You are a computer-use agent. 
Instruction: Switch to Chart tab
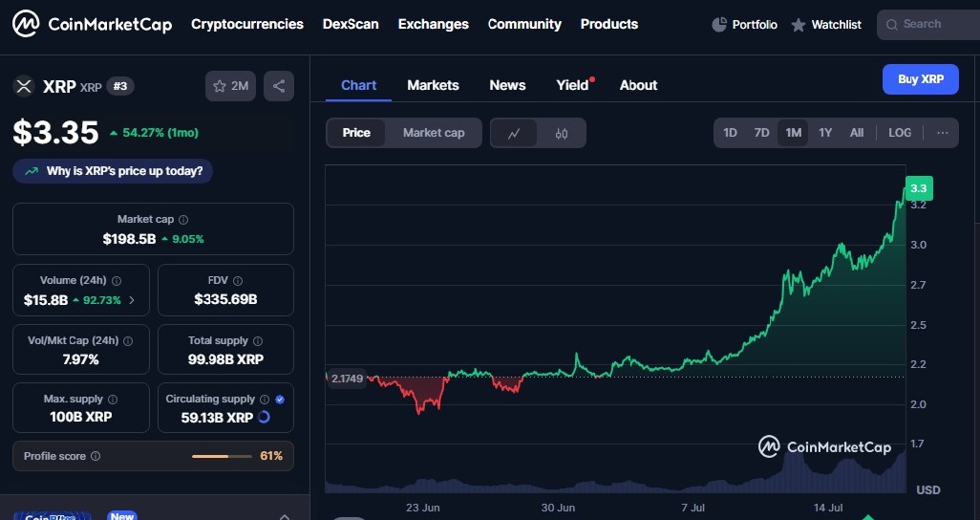tap(359, 85)
